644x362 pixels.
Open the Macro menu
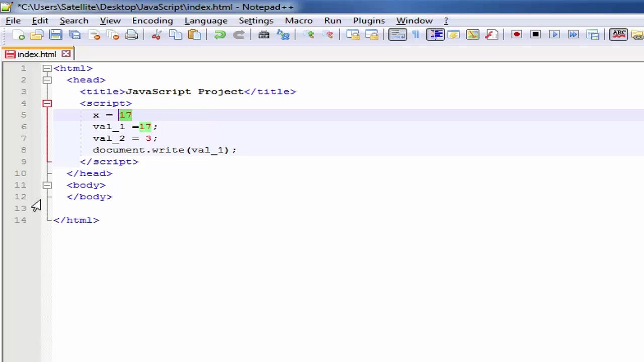(299, 21)
